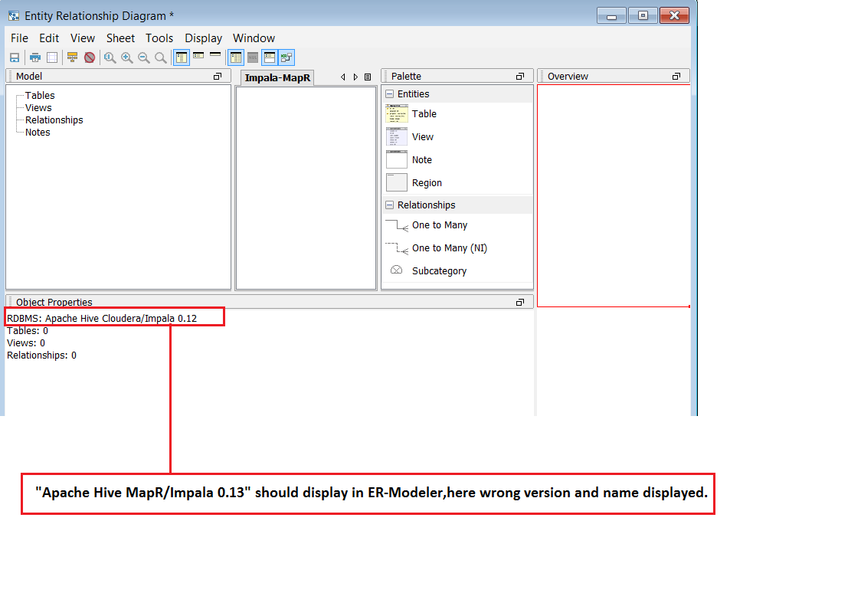Open the Sheet menu
Screen dimensions: 861x616
tap(120, 38)
